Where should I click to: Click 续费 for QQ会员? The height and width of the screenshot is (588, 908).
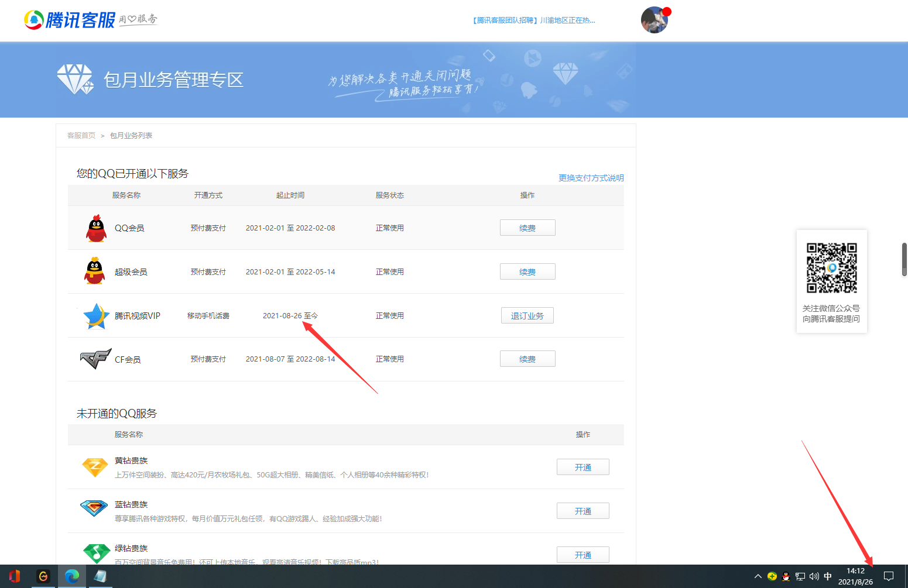pyautogui.click(x=527, y=228)
